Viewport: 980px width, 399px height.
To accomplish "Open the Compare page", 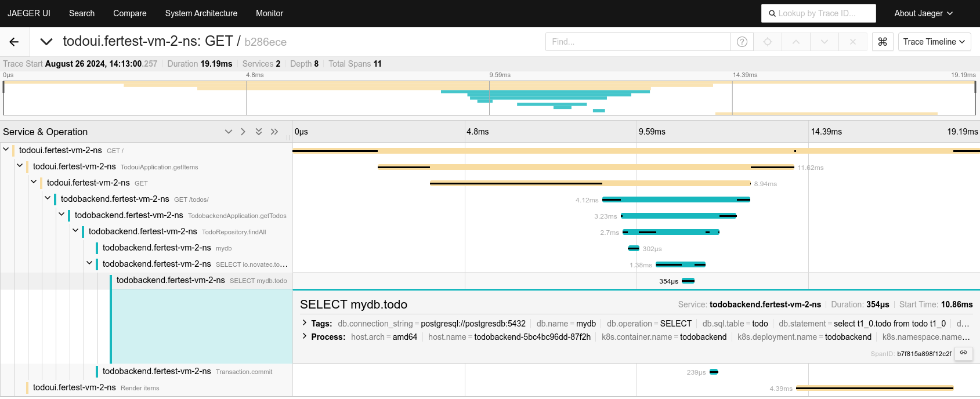I will pyautogui.click(x=129, y=13).
